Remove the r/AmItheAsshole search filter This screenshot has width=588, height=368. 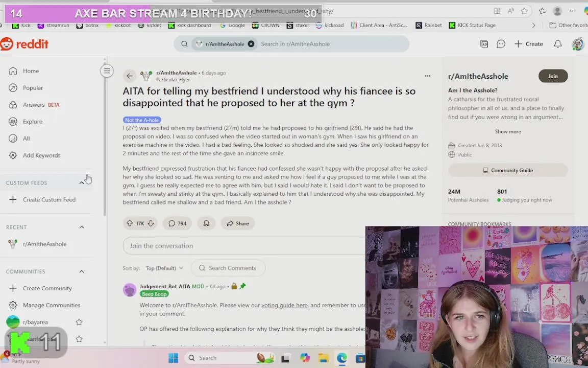click(251, 44)
